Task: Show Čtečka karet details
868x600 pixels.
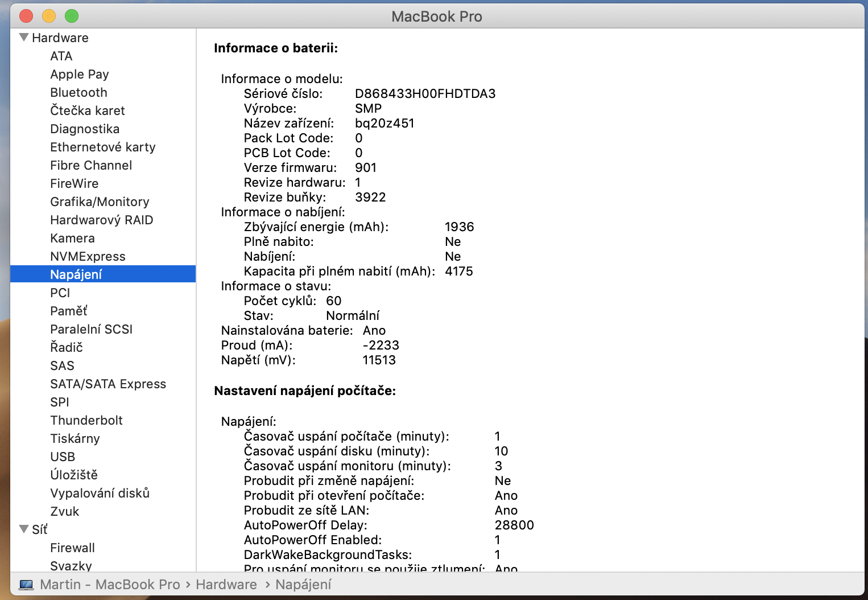Action: (88, 110)
